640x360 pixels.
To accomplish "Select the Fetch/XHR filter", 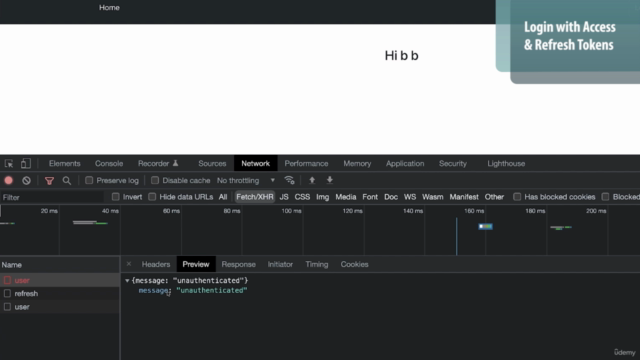I will click(x=255, y=197).
